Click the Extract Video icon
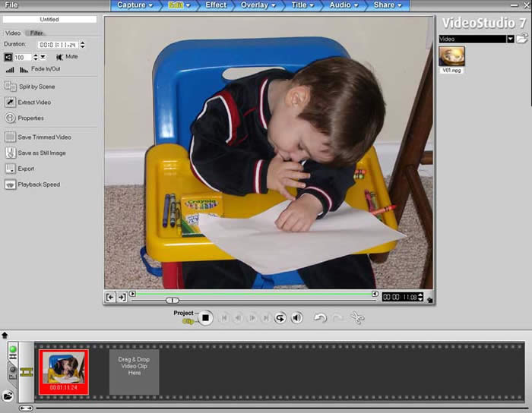Screen dimensions: 532x413 (11, 102)
